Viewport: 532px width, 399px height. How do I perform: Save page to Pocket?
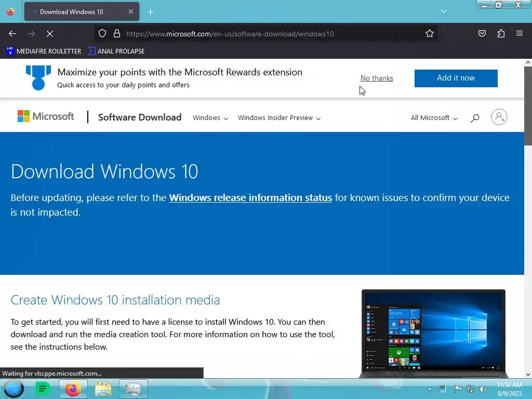click(482, 34)
